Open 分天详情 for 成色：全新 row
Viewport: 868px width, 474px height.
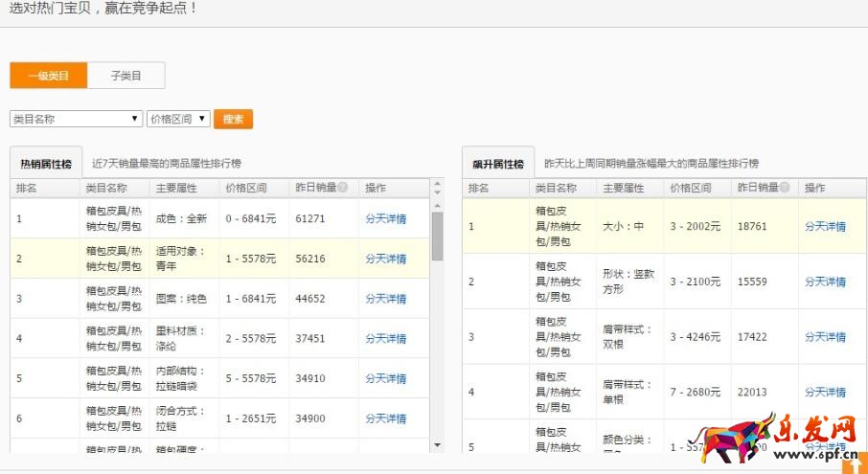385,218
